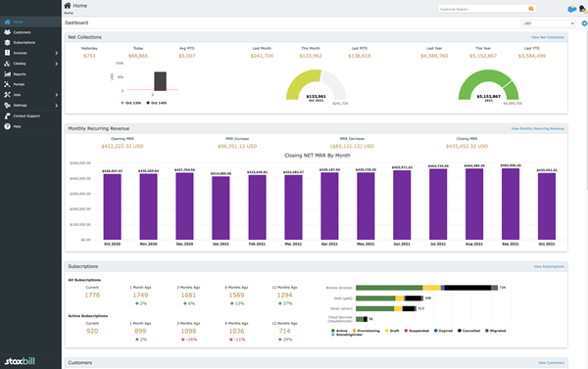Viewport: 588px width, 369px height.
Task: Expand the Jobs submenu chevron
Action: (56, 95)
